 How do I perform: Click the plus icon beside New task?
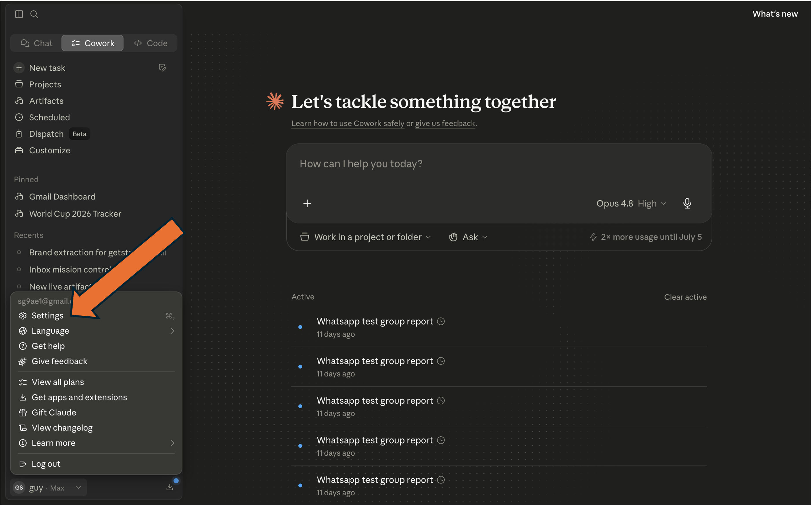pos(19,68)
